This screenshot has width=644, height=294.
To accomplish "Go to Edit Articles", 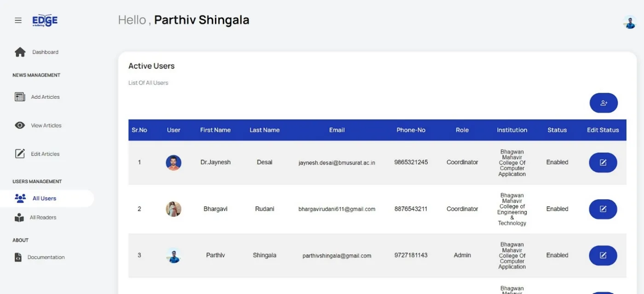I will pos(45,154).
